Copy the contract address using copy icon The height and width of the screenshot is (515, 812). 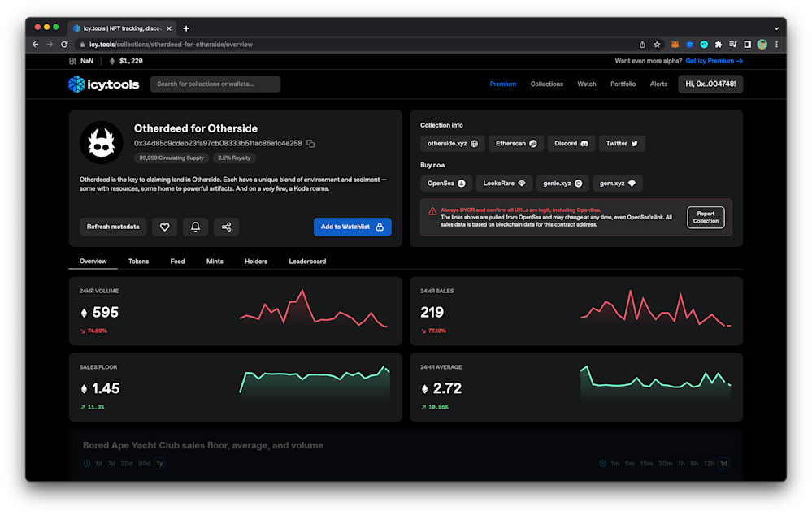310,144
